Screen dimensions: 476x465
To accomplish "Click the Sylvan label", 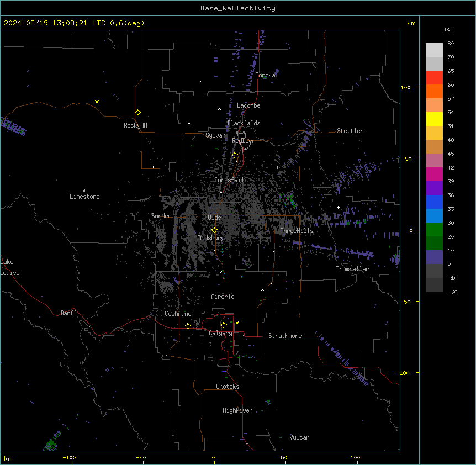I will [215, 135].
